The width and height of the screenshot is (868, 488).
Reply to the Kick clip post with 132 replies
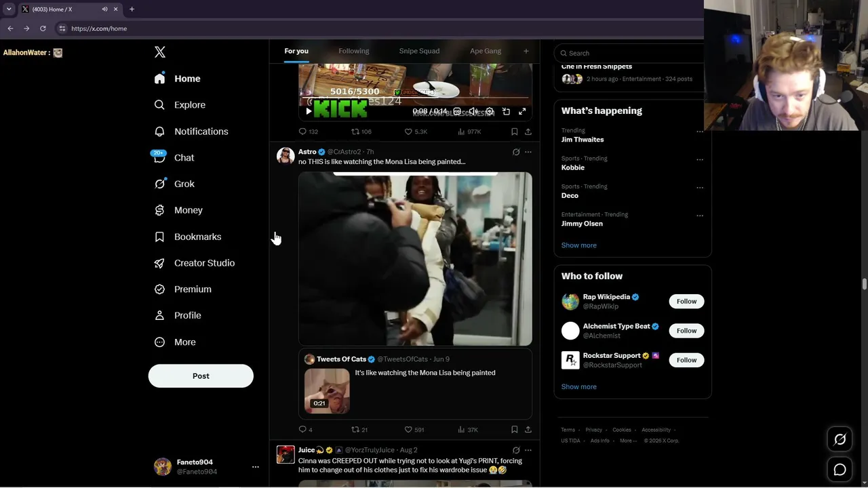coord(309,131)
